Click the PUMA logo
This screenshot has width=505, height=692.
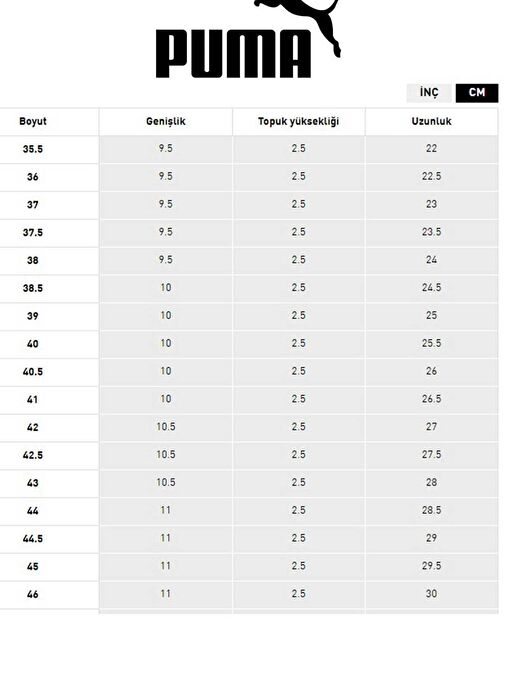[248, 39]
